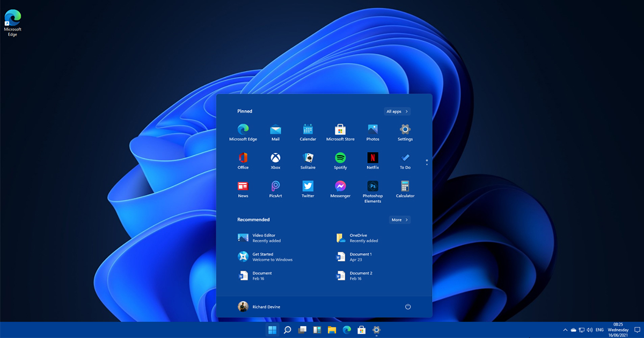Launch Photoshop Elements
The image size is (644, 338).
point(372,187)
